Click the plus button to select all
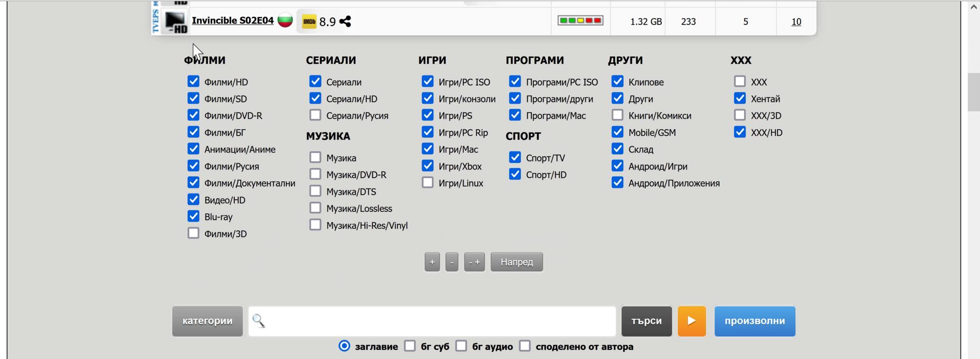 tap(432, 262)
